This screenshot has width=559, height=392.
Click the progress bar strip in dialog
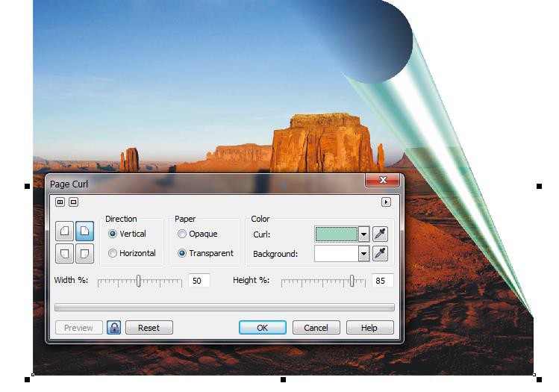225,307
